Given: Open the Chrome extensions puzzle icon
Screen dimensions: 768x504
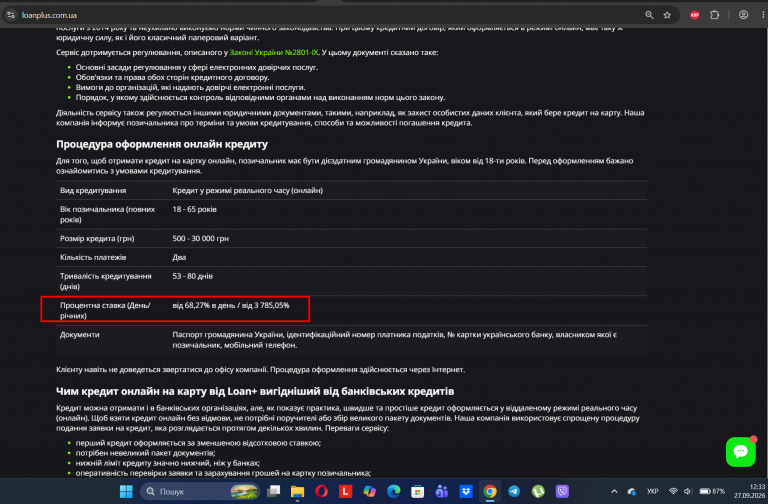Looking at the screenshot, I should (x=715, y=15).
